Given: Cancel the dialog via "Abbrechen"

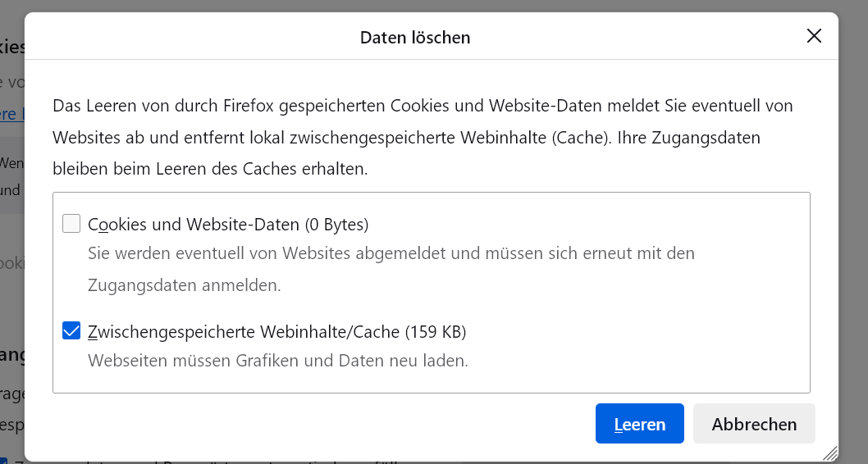Looking at the screenshot, I should 754,425.
